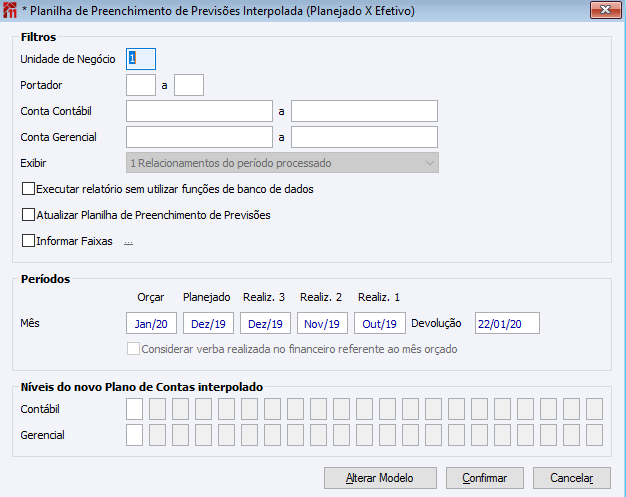Click the ellipsis next to Informar Faixas
Image resolution: width=626 pixels, height=497 pixels.
[x=128, y=241]
